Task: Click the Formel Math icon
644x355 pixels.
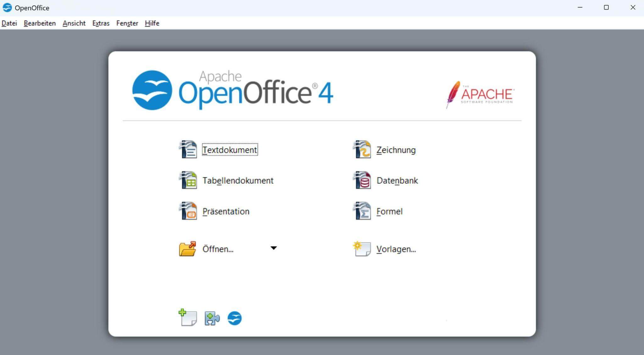Action: [362, 211]
